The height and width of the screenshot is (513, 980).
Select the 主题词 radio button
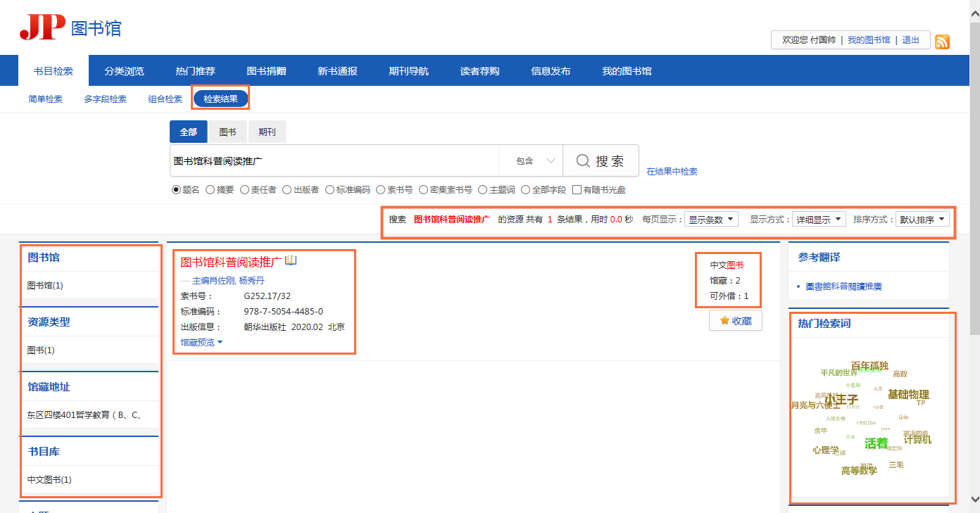tap(483, 190)
